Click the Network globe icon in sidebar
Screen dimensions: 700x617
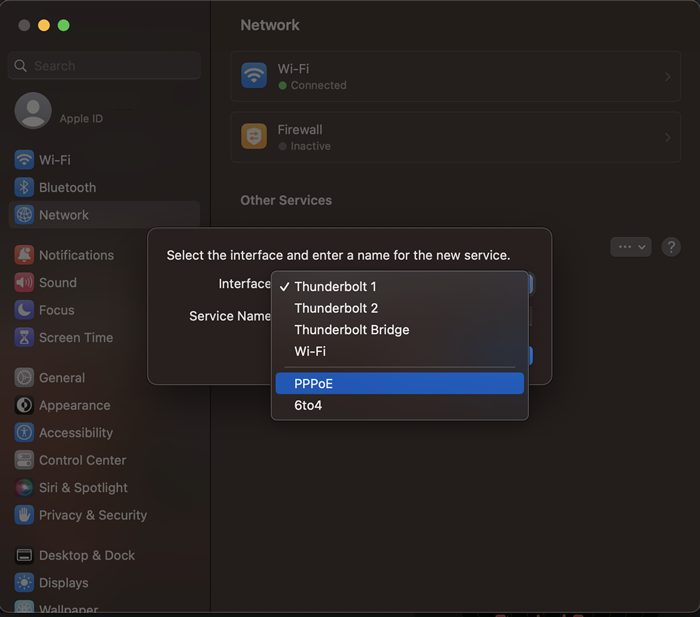[x=24, y=215]
